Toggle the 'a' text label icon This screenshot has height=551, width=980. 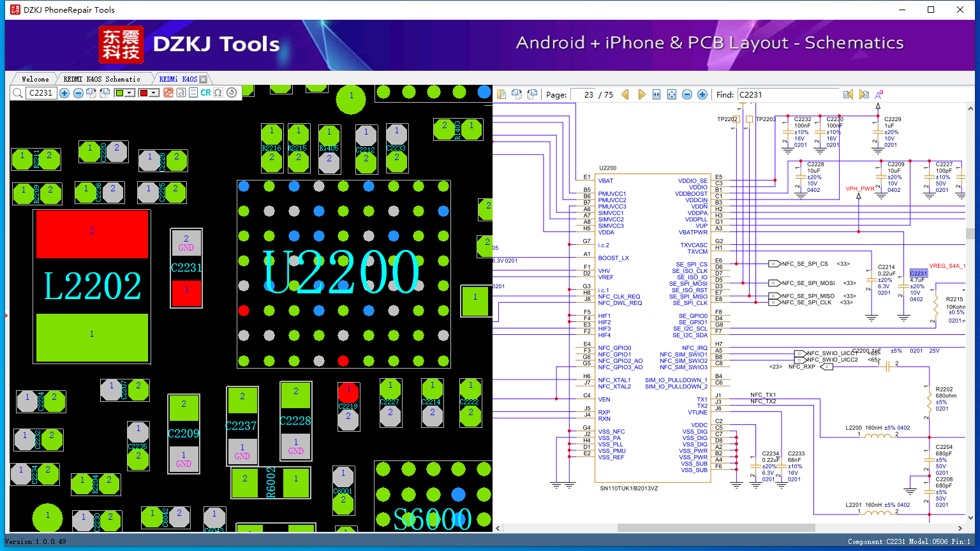181,93
